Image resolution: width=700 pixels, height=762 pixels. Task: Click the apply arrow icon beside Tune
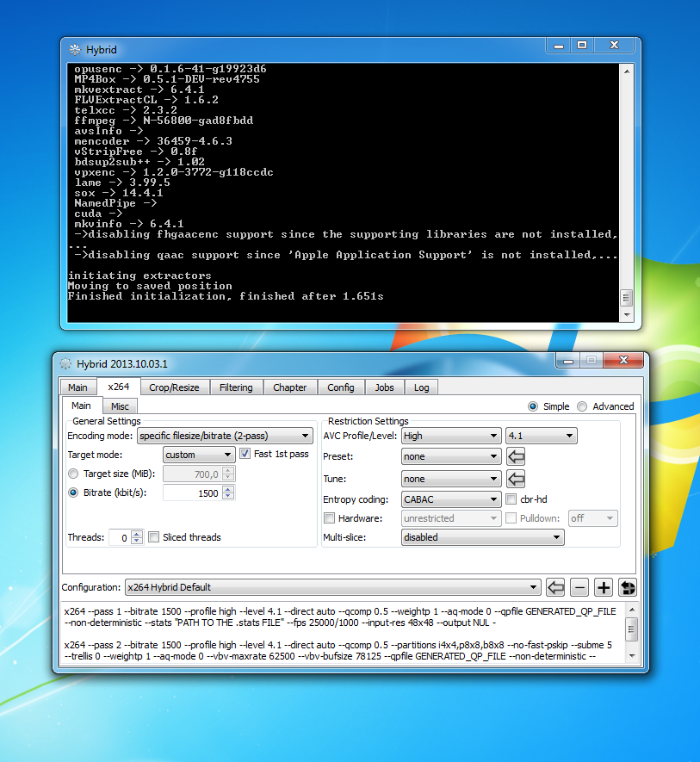pyautogui.click(x=516, y=479)
